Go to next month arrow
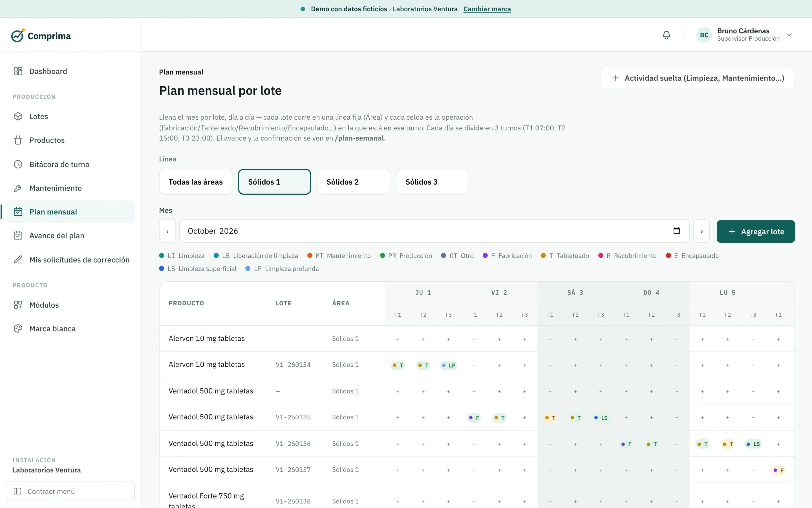 [x=701, y=231]
